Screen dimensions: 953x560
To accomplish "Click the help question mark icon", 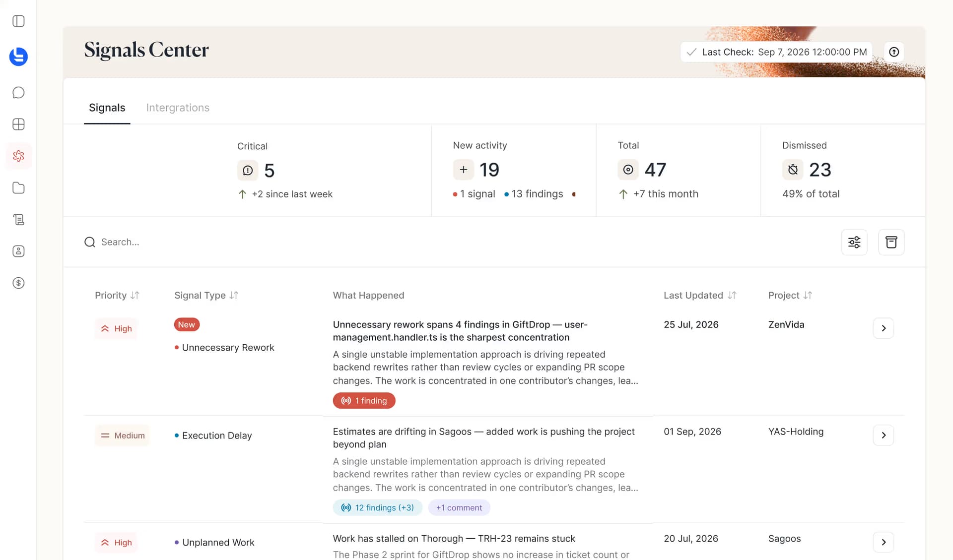I will click(894, 52).
